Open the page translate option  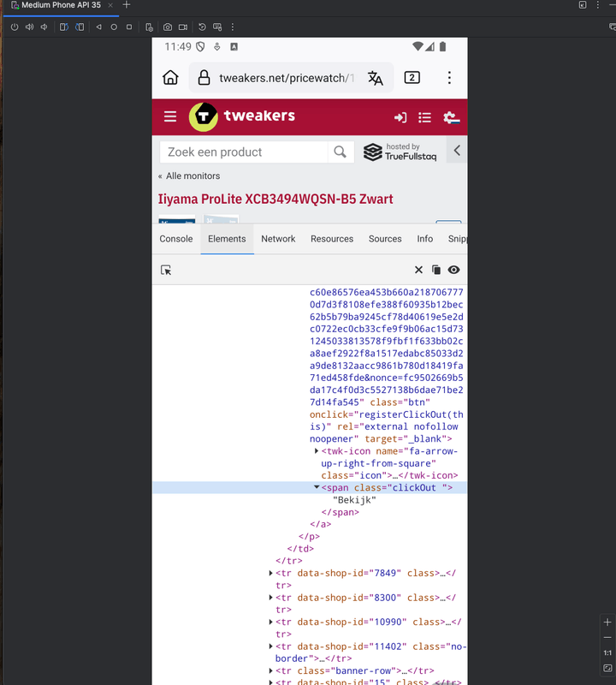click(375, 78)
